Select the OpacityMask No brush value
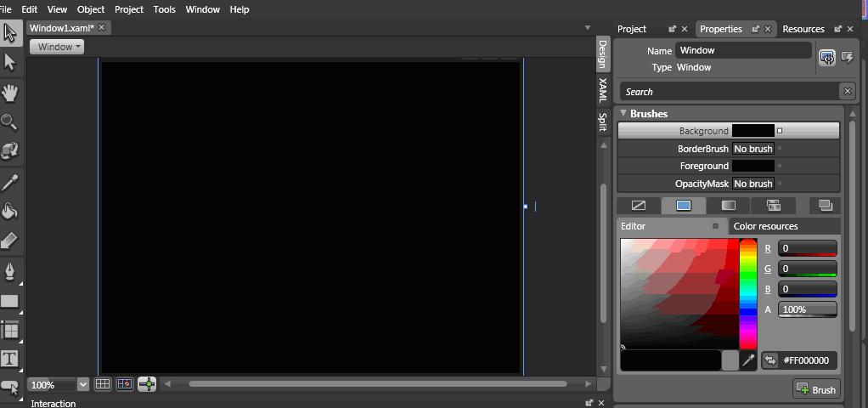 pos(752,184)
